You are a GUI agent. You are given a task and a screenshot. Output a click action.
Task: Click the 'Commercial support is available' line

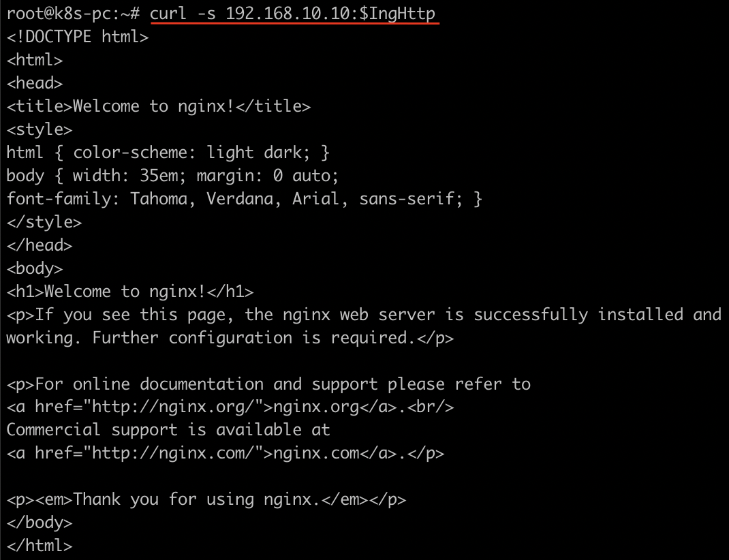point(168,431)
